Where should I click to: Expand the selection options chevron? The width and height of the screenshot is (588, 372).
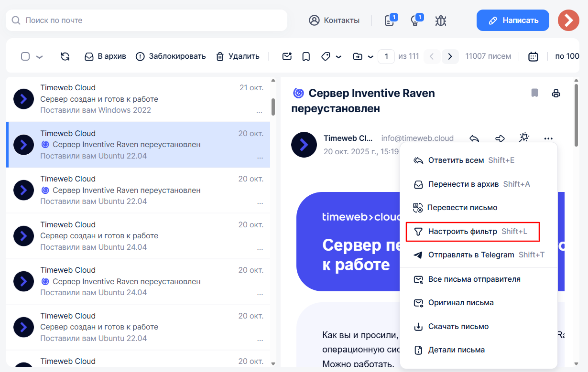click(x=40, y=57)
